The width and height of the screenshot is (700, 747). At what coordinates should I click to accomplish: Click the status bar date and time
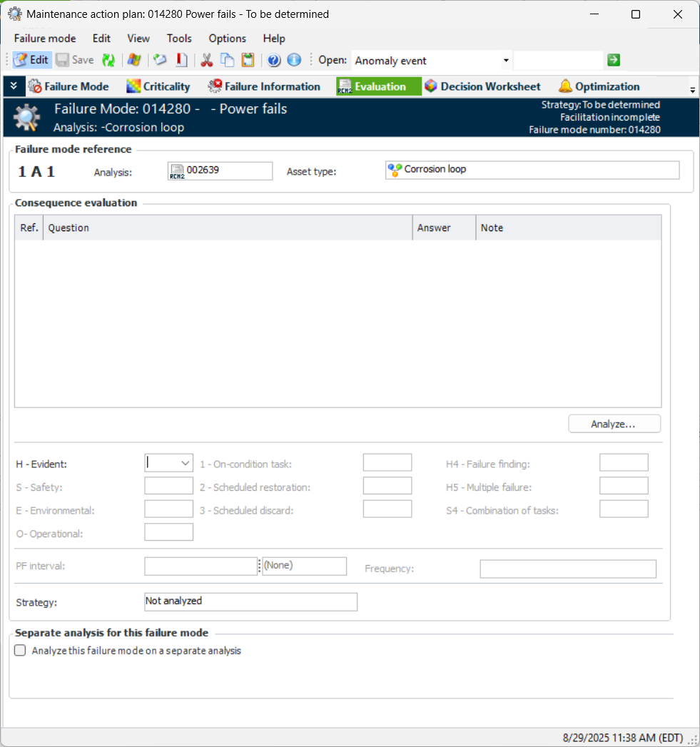[x=623, y=738]
